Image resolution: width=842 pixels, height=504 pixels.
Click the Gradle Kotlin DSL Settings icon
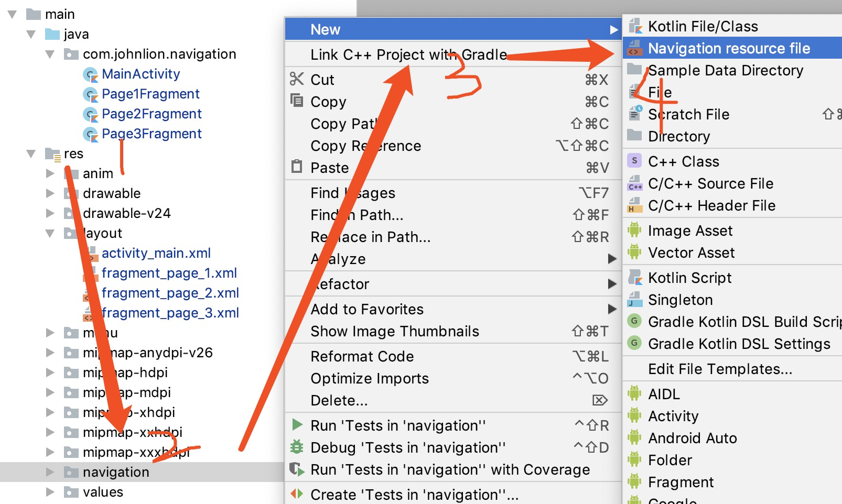click(x=634, y=343)
